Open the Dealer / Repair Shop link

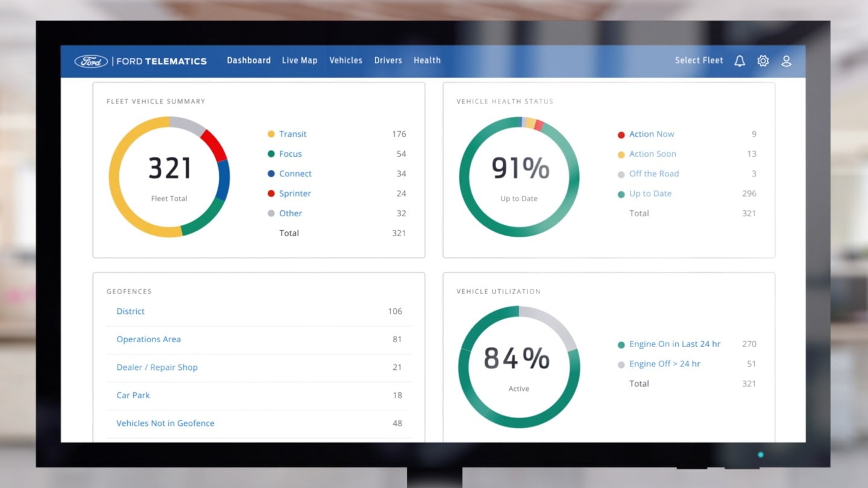pyautogui.click(x=157, y=368)
